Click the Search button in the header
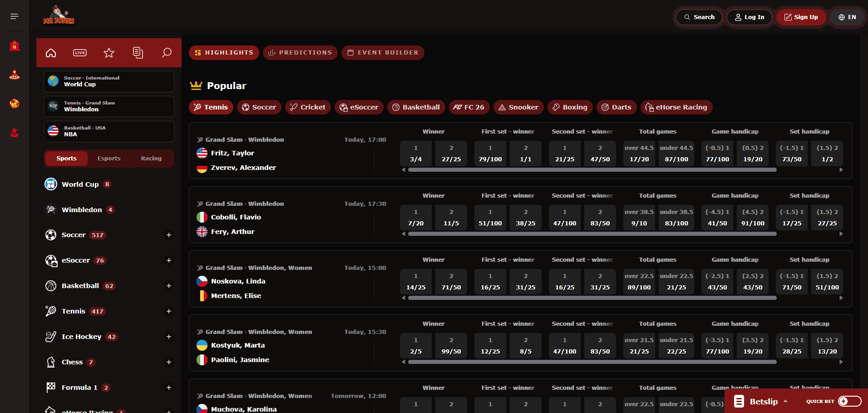The height and width of the screenshot is (413, 868). click(699, 17)
